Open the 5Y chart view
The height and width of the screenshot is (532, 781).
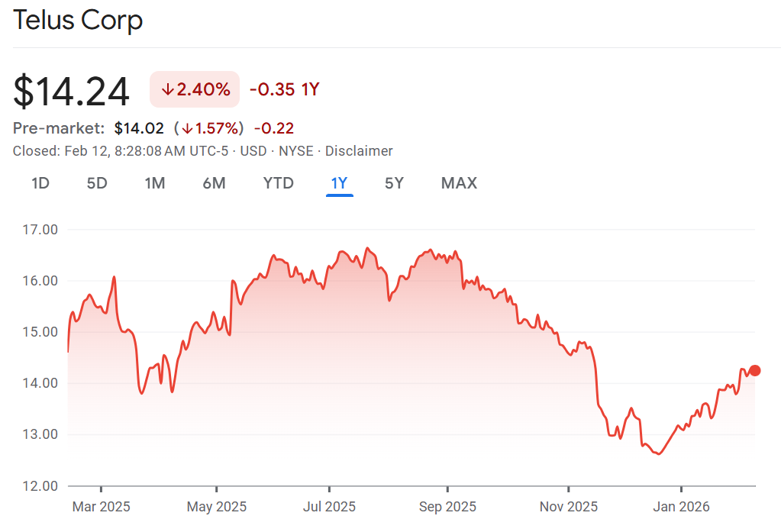(x=394, y=183)
